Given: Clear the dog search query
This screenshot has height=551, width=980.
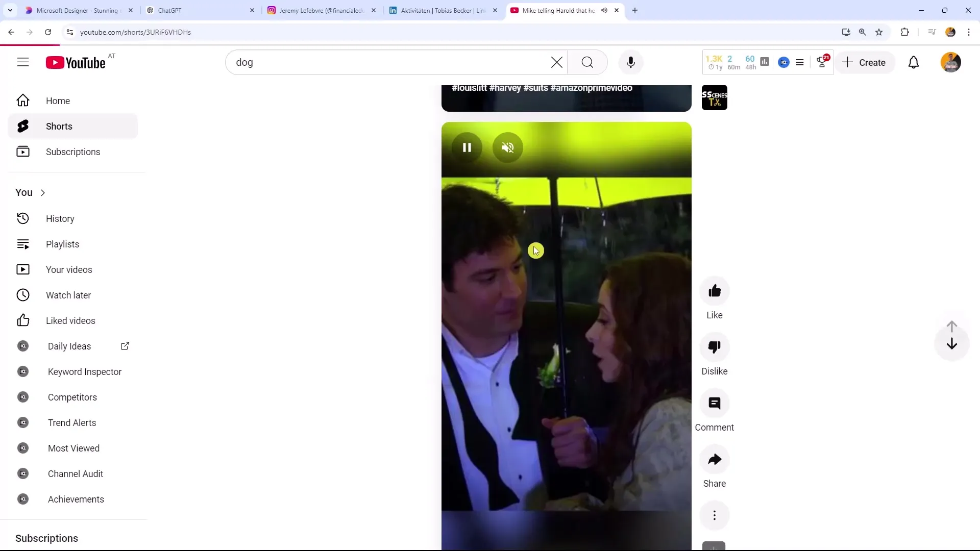Looking at the screenshot, I should pos(557,62).
